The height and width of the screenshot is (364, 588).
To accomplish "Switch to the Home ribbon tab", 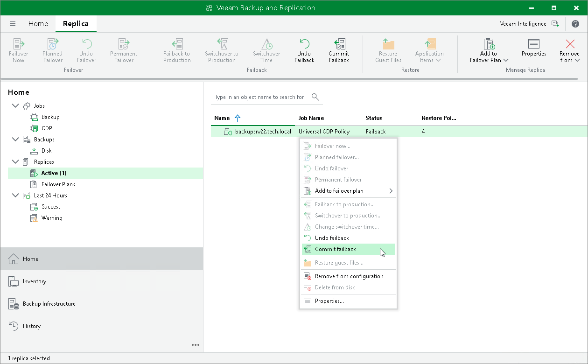I will [38, 24].
